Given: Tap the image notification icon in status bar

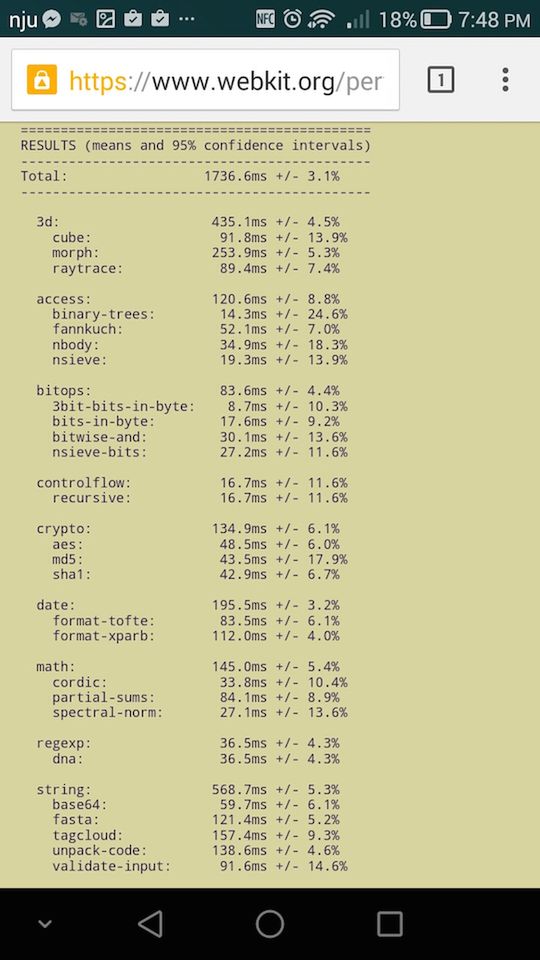Looking at the screenshot, I should pos(105,20).
